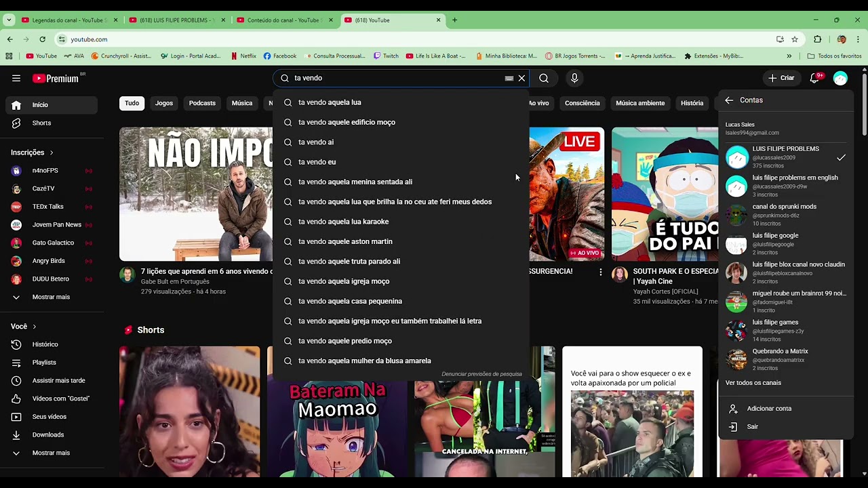Click Adicionar conta
This screenshot has width=868, height=488.
786,409
